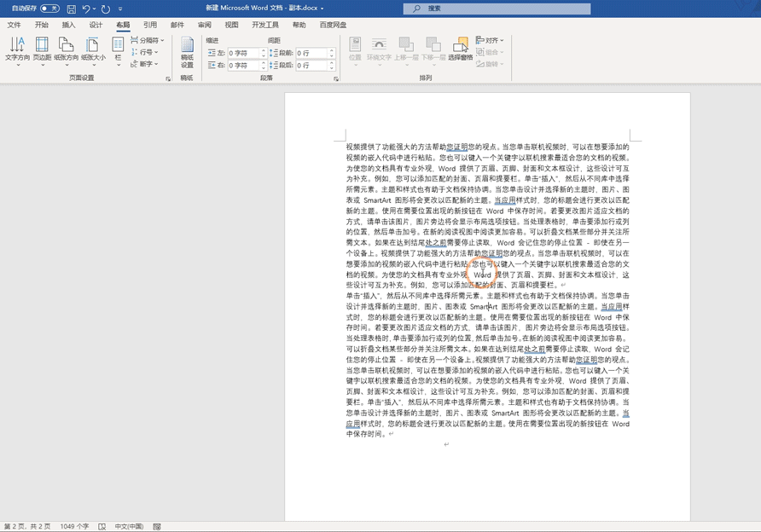Click the 撤消 (Undo) arrow button

[x=85, y=7]
